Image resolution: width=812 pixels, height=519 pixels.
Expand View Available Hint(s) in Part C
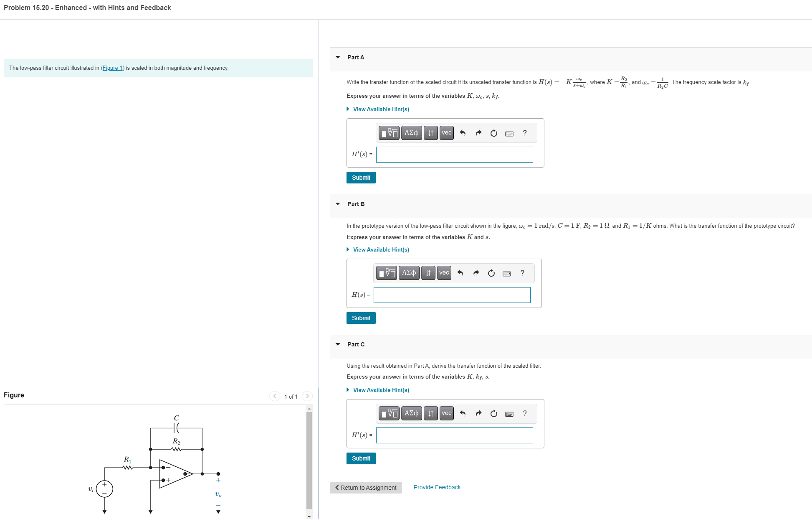[381, 390]
